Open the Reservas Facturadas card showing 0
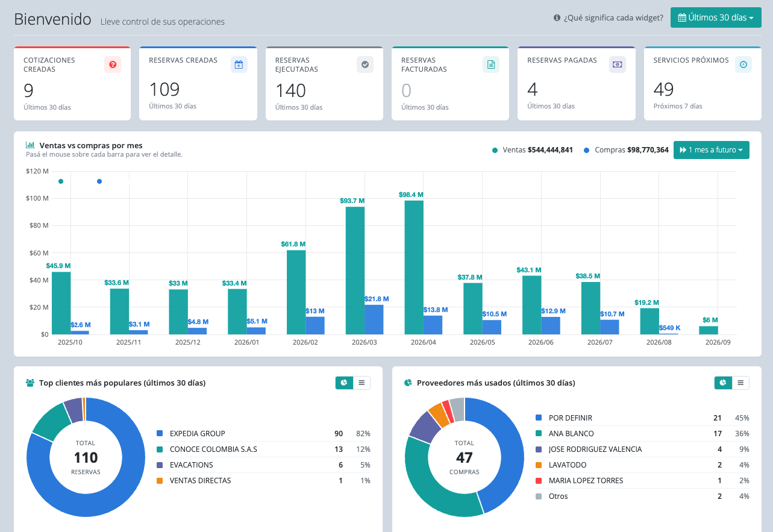Viewport: 773px width, 532px height. coord(451,84)
